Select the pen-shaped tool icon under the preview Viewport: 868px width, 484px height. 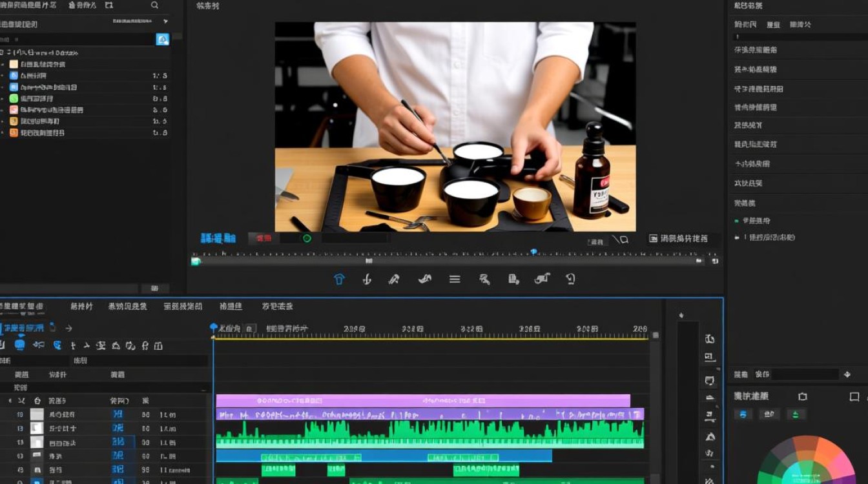[394, 279]
